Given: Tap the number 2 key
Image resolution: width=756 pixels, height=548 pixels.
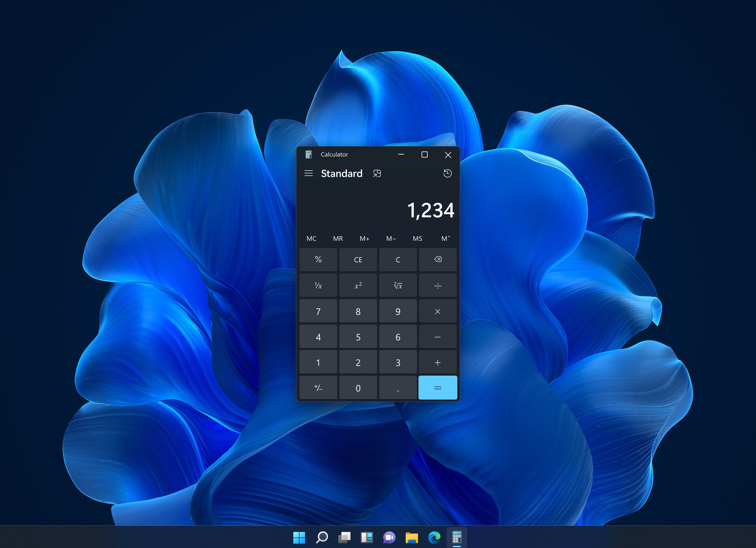Looking at the screenshot, I should [x=358, y=362].
